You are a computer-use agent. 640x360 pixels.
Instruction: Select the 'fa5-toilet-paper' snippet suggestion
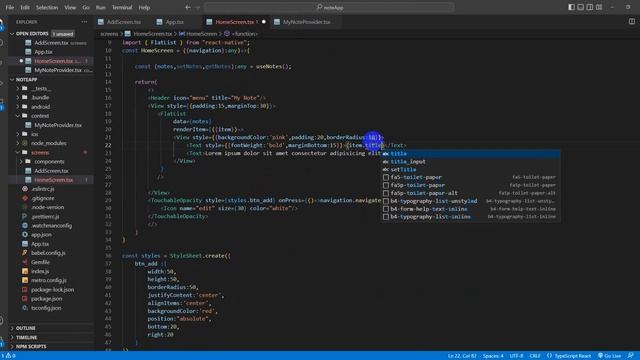click(470, 177)
